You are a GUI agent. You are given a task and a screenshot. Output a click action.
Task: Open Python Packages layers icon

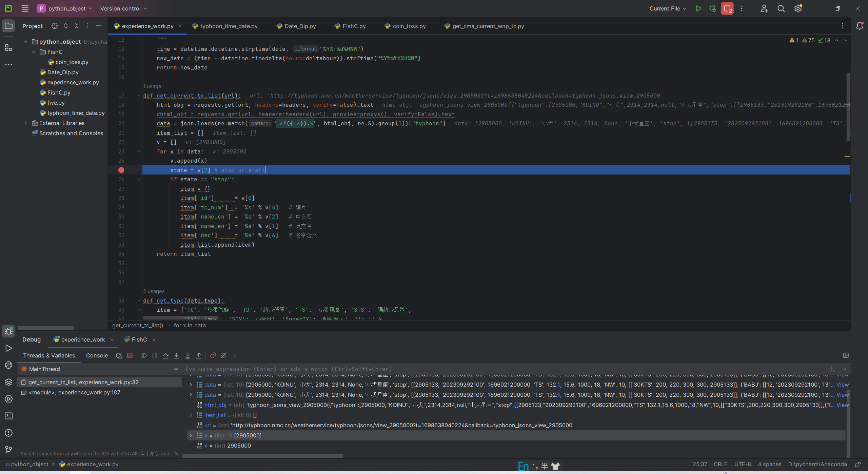(8, 382)
